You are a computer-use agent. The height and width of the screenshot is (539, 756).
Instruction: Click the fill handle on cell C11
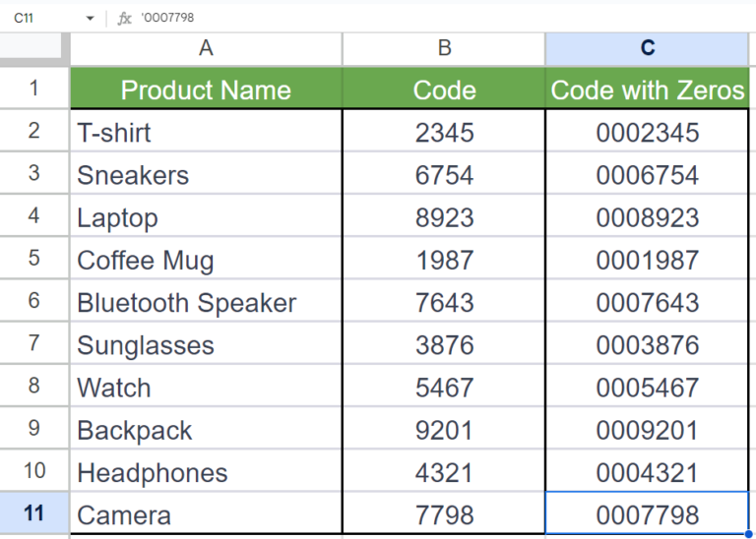pyautogui.click(x=748, y=534)
